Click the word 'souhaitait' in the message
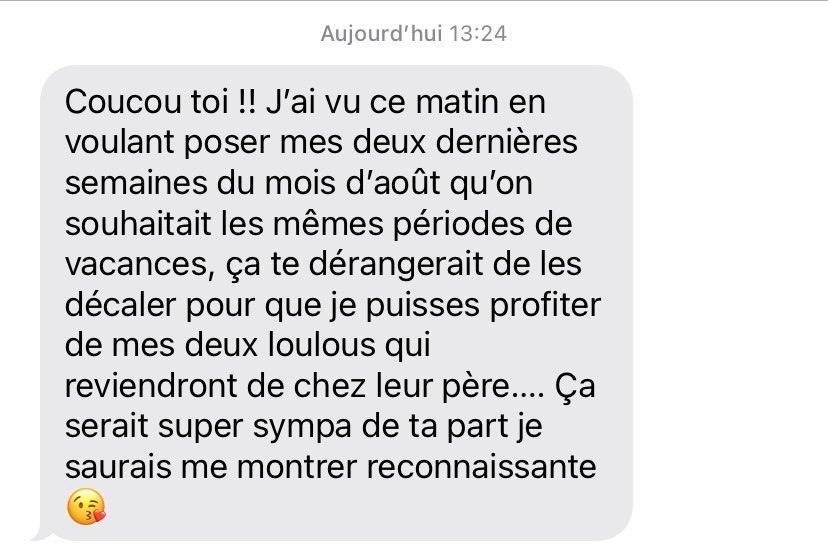This screenshot has height=550, width=828. 138,223
